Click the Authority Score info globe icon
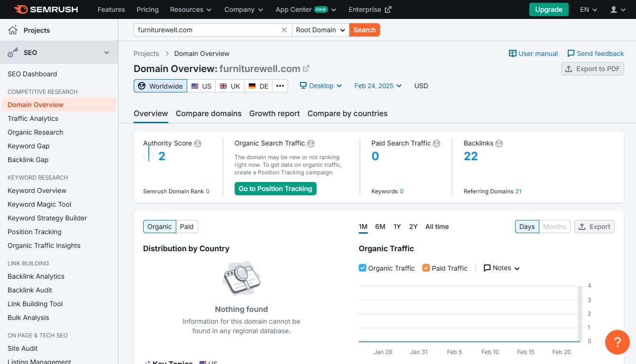 [x=198, y=144]
